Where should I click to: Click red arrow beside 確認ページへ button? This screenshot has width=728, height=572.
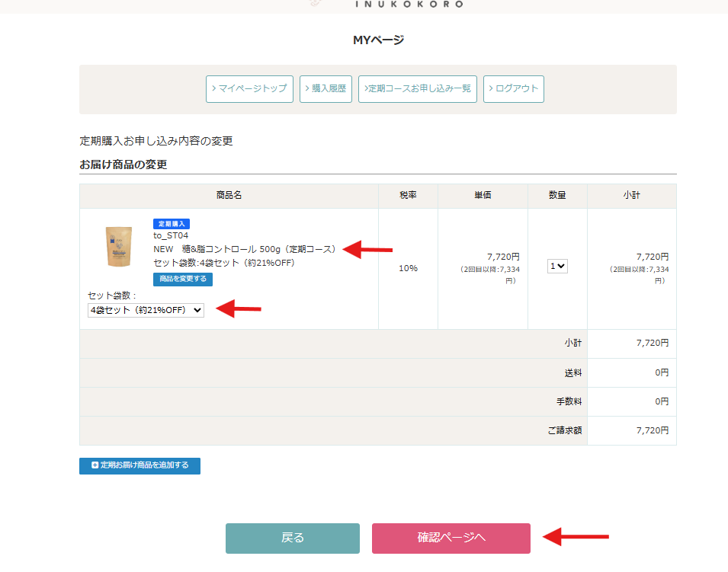click(x=576, y=538)
